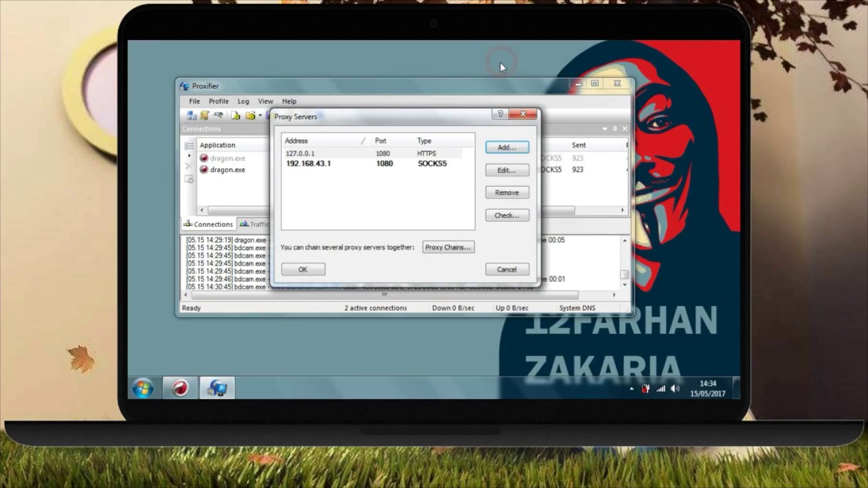Click the Proxifier taskbar icon
This screenshot has width=868, height=488.
click(218, 388)
